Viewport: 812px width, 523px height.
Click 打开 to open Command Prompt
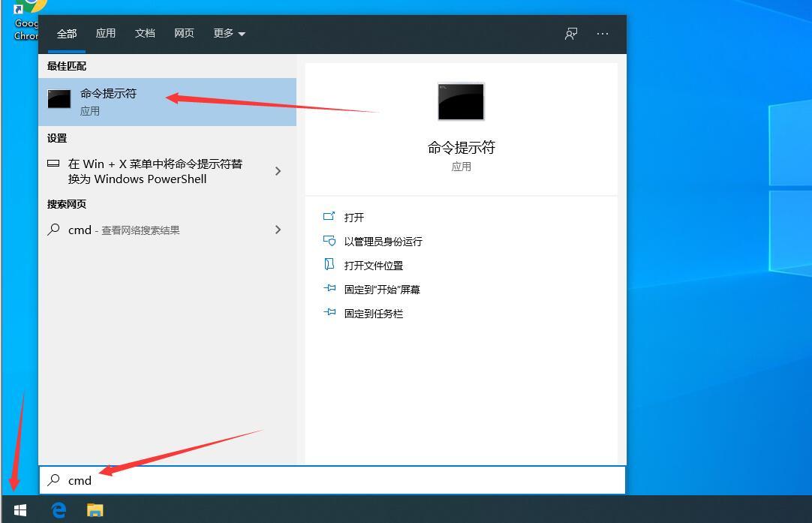(x=354, y=218)
